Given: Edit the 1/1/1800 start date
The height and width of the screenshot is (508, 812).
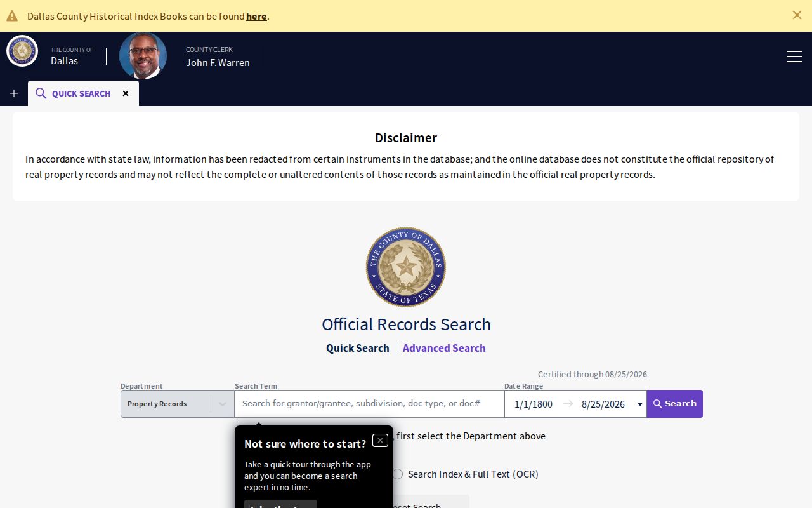Looking at the screenshot, I should click(x=534, y=404).
